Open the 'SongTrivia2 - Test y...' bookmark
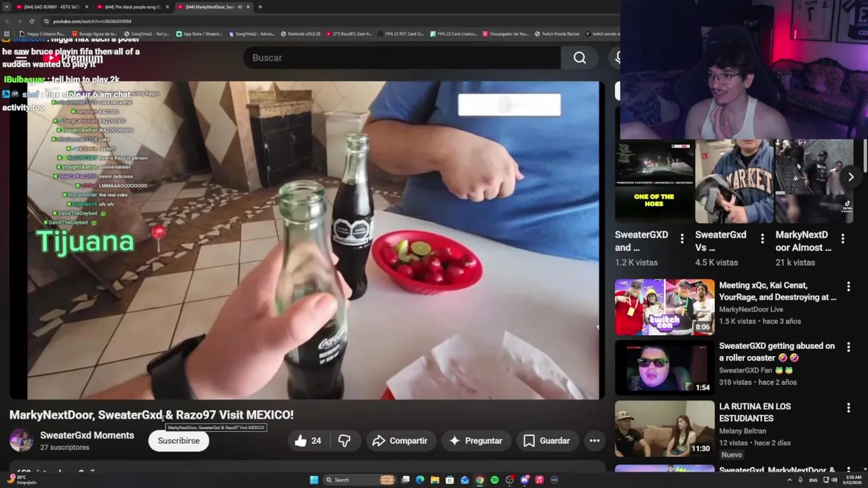868x488 pixels. 146,33
